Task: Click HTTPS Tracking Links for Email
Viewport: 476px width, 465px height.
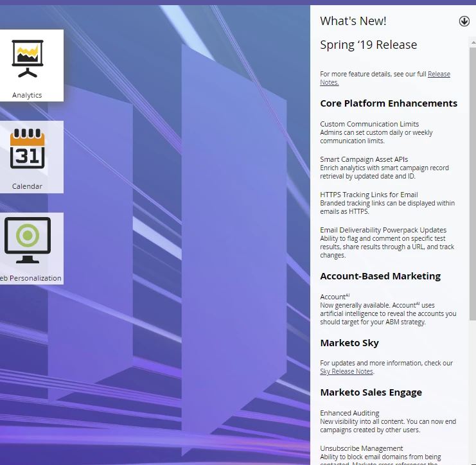Action: [369, 195]
